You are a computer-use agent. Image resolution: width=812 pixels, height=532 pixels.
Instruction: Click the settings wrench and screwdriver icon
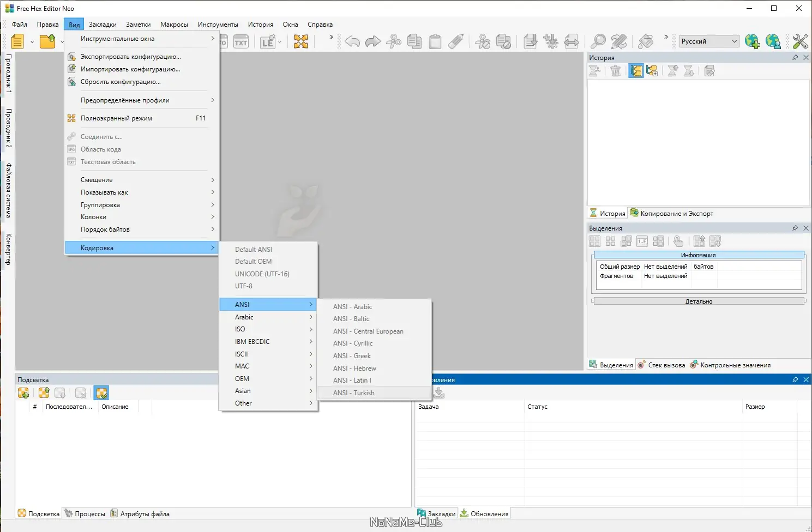click(800, 41)
